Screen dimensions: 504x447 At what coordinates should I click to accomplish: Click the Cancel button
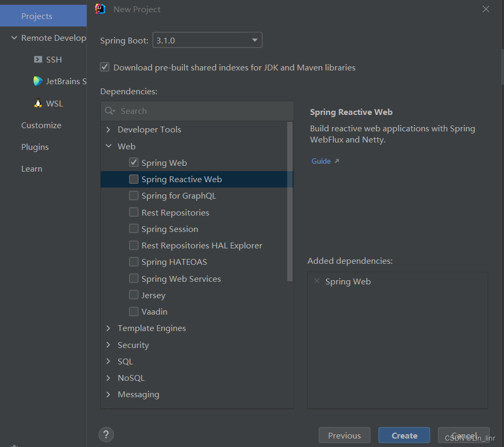coord(464,435)
